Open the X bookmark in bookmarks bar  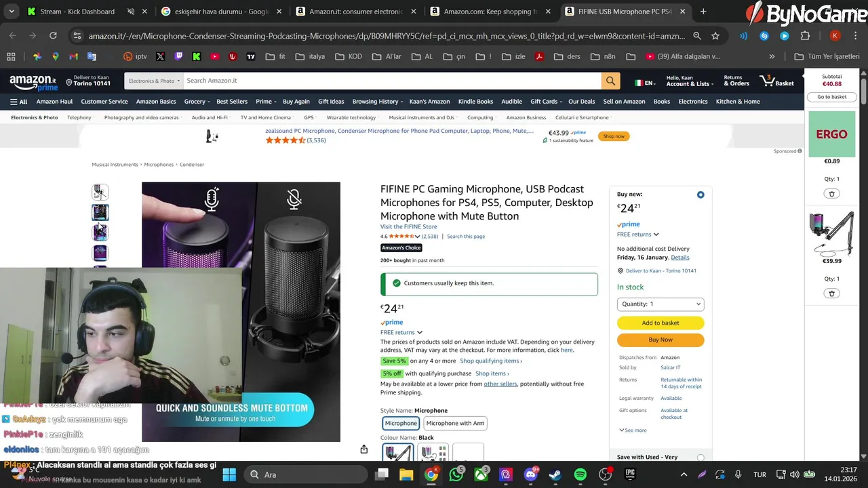[160, 57]
